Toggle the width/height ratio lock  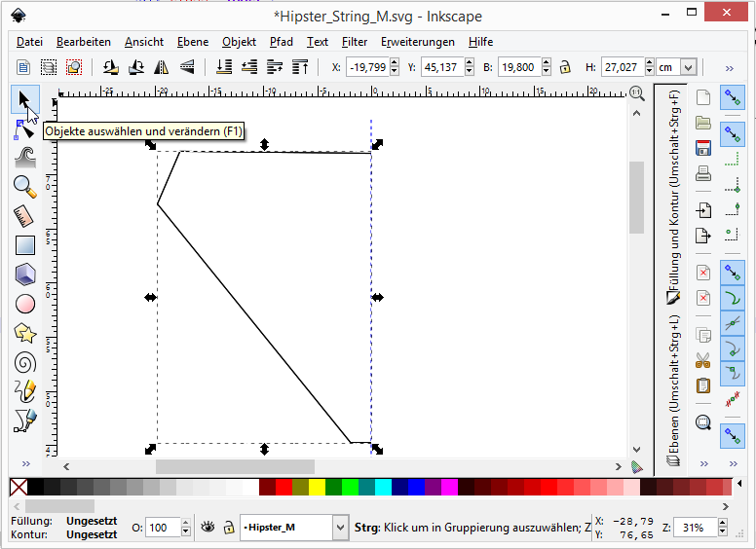[564, 67]
